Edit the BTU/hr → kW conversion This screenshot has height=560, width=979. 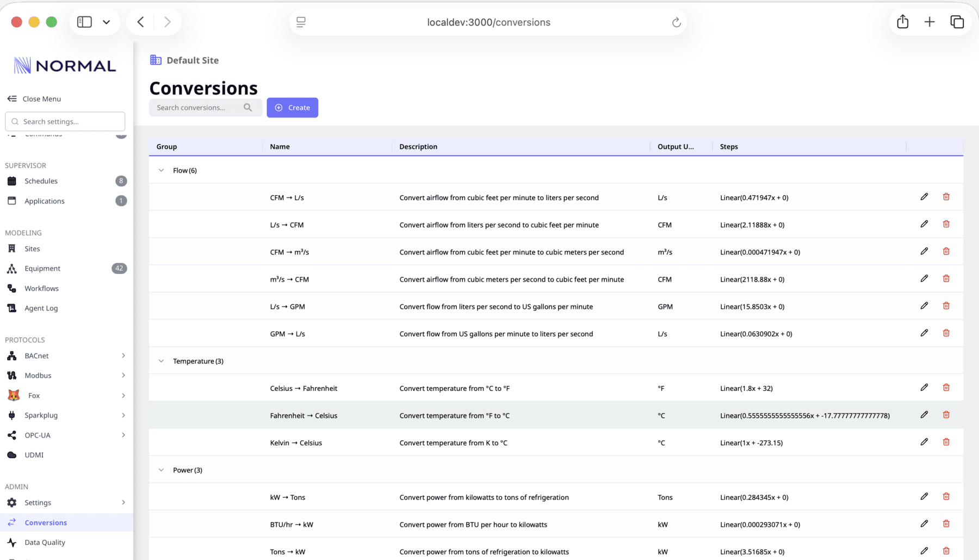coord(924,524)
